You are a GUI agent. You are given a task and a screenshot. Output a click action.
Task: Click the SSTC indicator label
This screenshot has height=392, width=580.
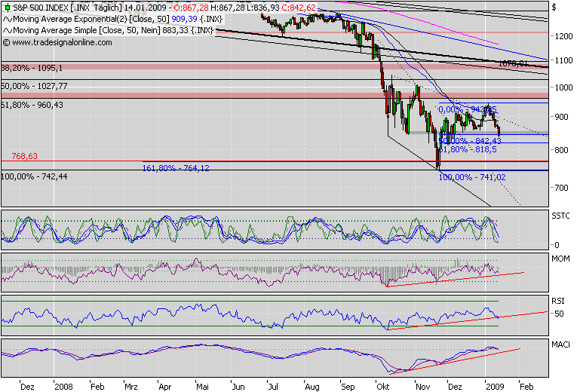coord(560,216)
